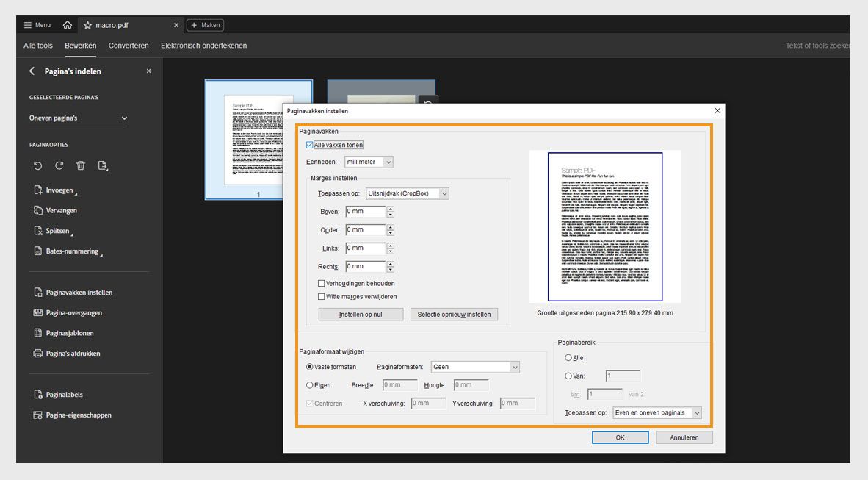The height and width of the screenshot is (480, 868).
Task: Click the Boven margin spinner
Action: [390, 211]
